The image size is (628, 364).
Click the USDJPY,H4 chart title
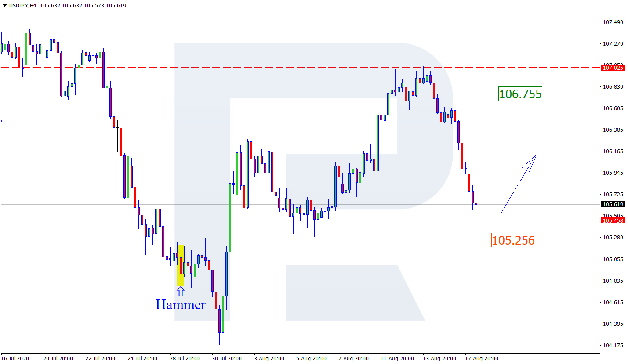coord(22,6)
